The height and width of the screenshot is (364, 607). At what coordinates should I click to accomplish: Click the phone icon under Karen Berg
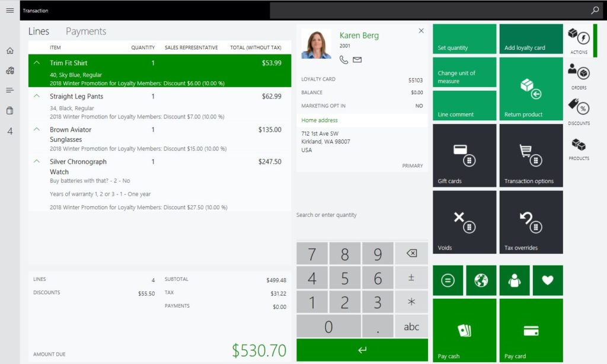point(344,59)
